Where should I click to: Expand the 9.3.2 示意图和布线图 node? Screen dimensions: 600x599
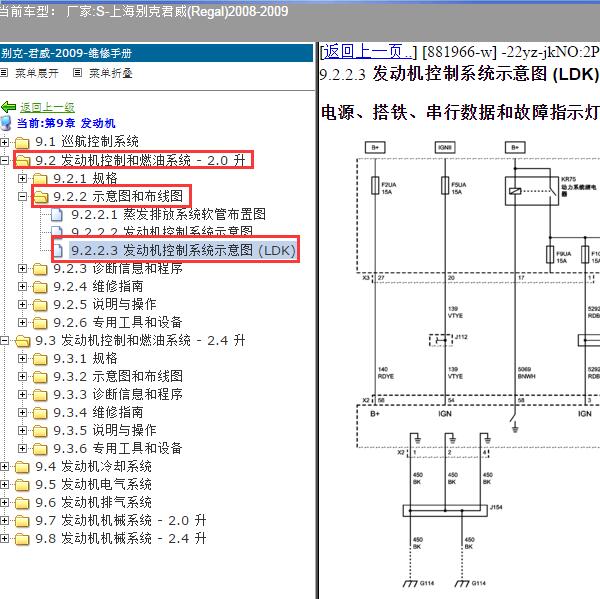[x=23, y=377]
